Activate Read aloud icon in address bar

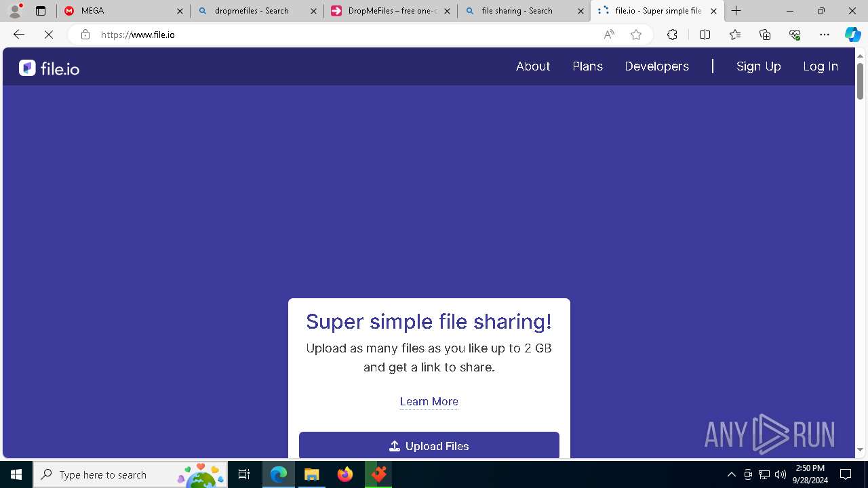(x=609, y=35)
